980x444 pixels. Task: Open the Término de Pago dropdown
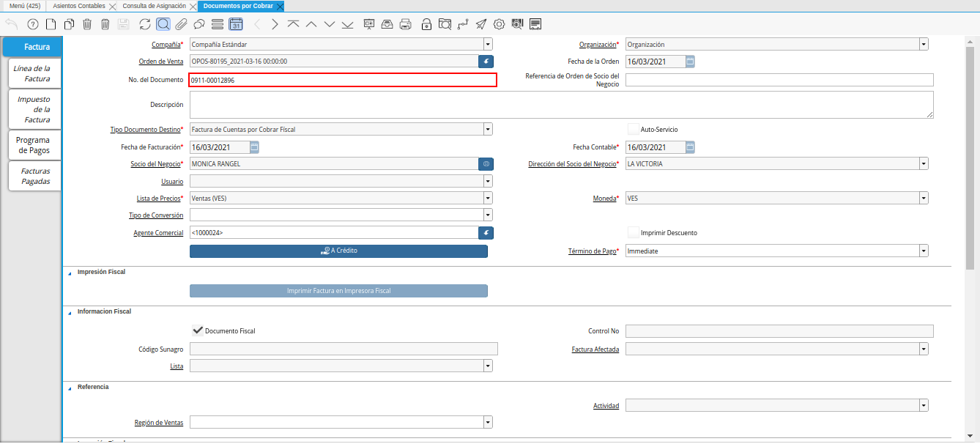(924, 251)
